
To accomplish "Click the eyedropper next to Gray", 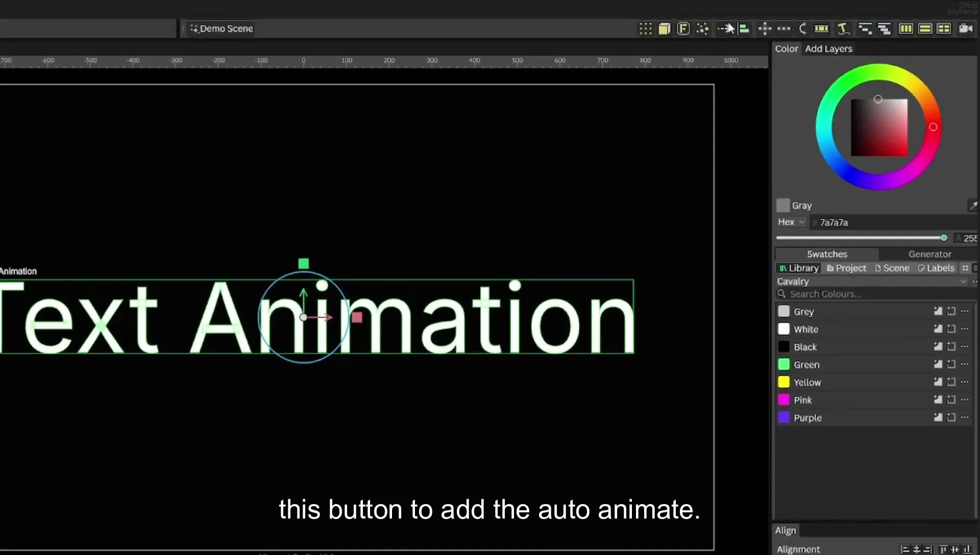I will [973, 205].
